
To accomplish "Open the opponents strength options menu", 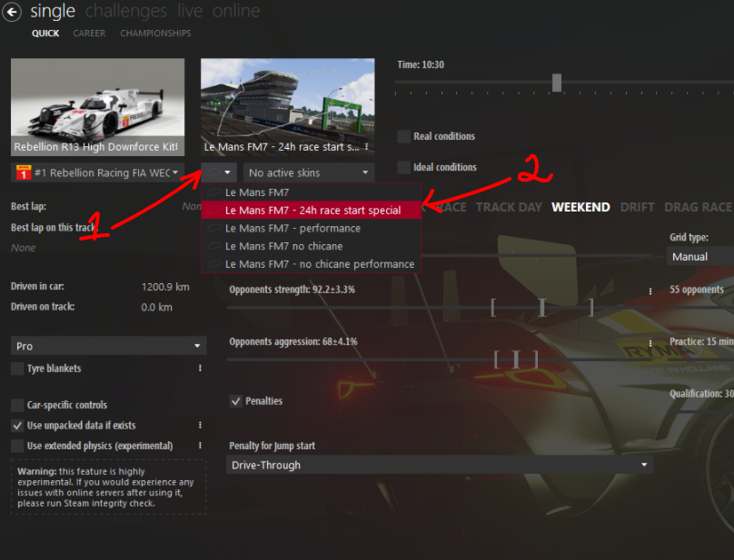I will click(650, 291).
